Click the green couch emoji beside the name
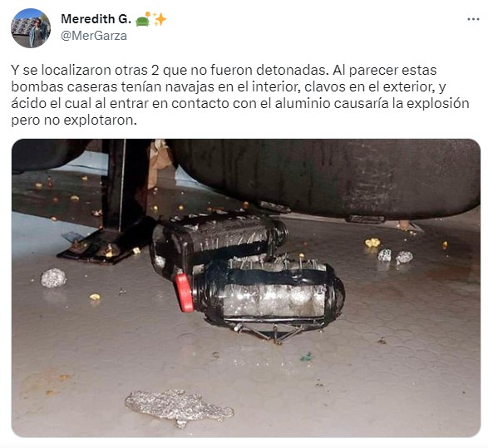Screen dimensions: 488x448 (x=143, y=19)
